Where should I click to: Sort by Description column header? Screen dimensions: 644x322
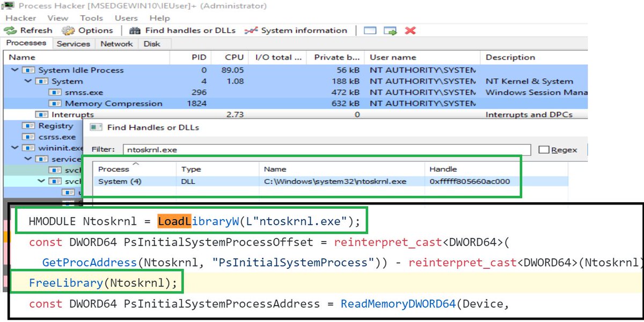click(x=534, y=57)
